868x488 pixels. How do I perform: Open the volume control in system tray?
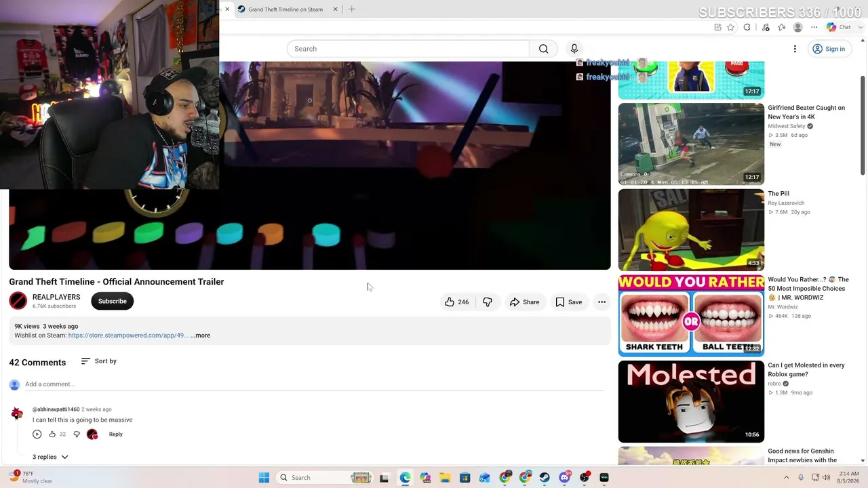pyautogui.click(x=827, y=478)
